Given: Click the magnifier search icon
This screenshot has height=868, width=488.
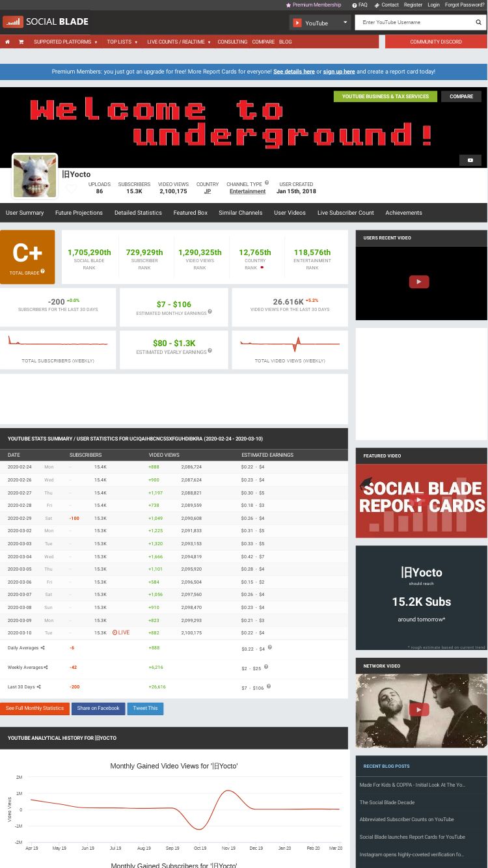Looking at the screenshot, I should point(479,22).
